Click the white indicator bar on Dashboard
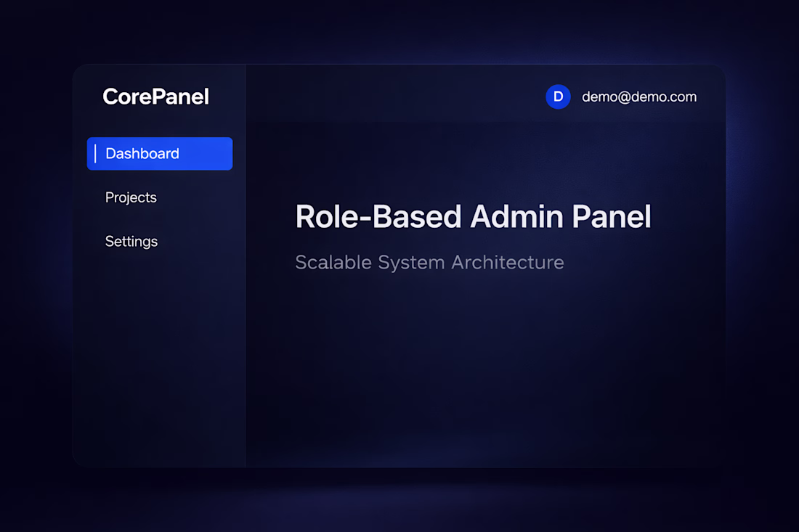The height and width of the screenshot is (532, 799). [x=95, y=154]
